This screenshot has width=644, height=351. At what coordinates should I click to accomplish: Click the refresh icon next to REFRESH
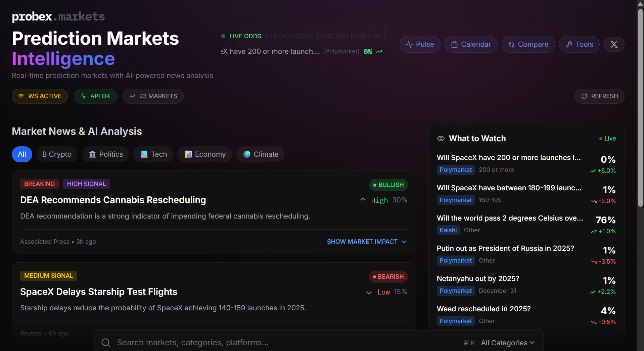(x=584, y=96)
